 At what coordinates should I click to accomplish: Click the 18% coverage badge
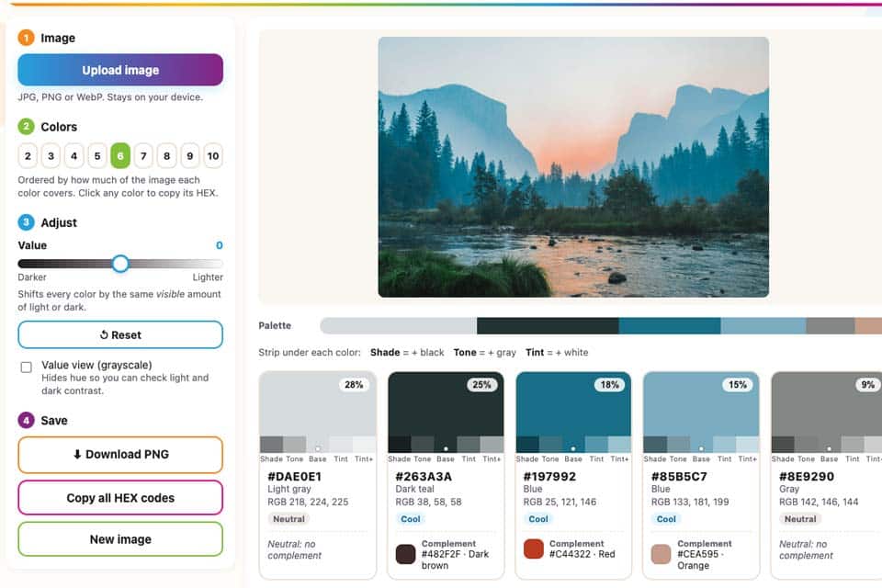coord(609,385)
